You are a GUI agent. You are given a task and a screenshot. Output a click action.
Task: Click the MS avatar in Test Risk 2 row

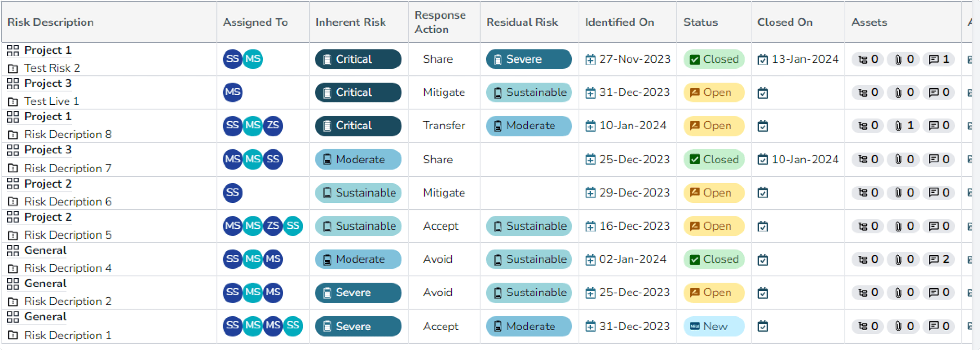click(x=253, y=59)
